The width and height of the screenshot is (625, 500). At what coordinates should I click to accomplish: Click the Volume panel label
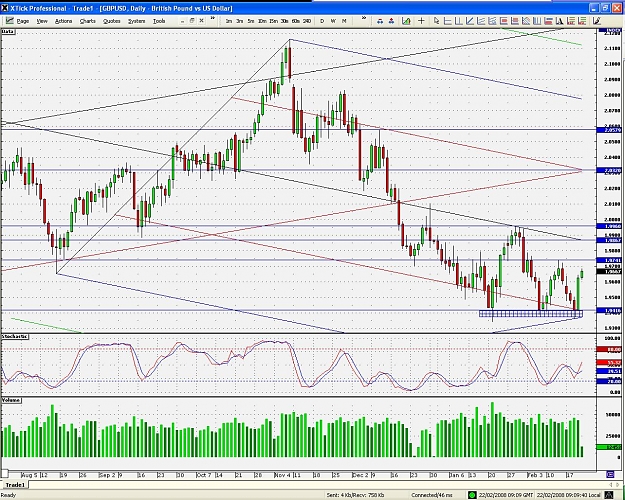pos(11,400)
